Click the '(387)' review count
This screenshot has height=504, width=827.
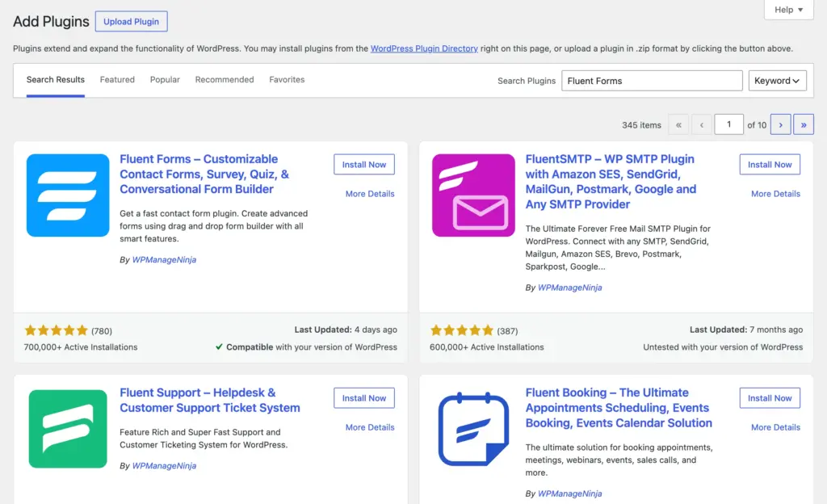coord(507,331)
